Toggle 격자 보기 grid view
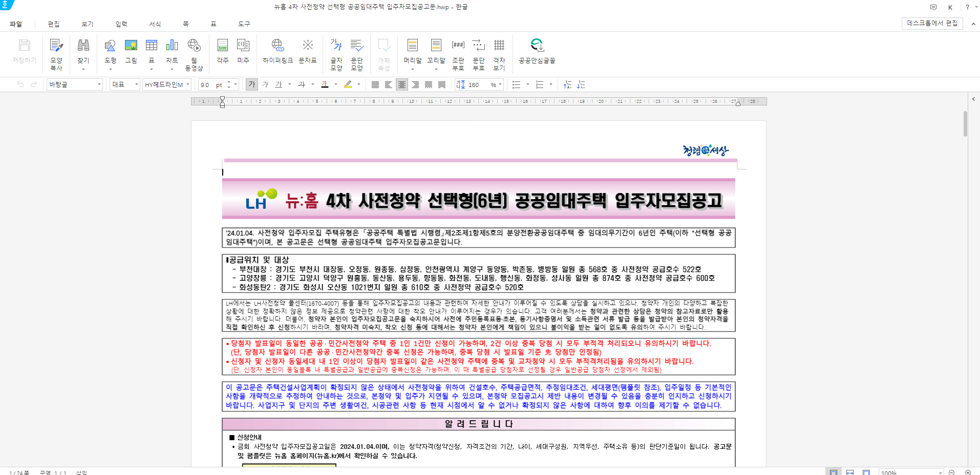Viewport: 980px width, 475px height. click(x=499, y=54)
